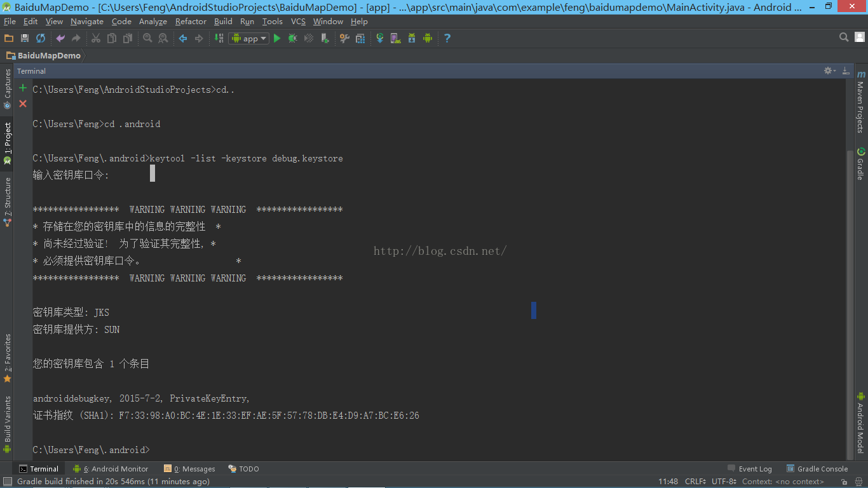Click the Context no context status item

pos(783,482)
